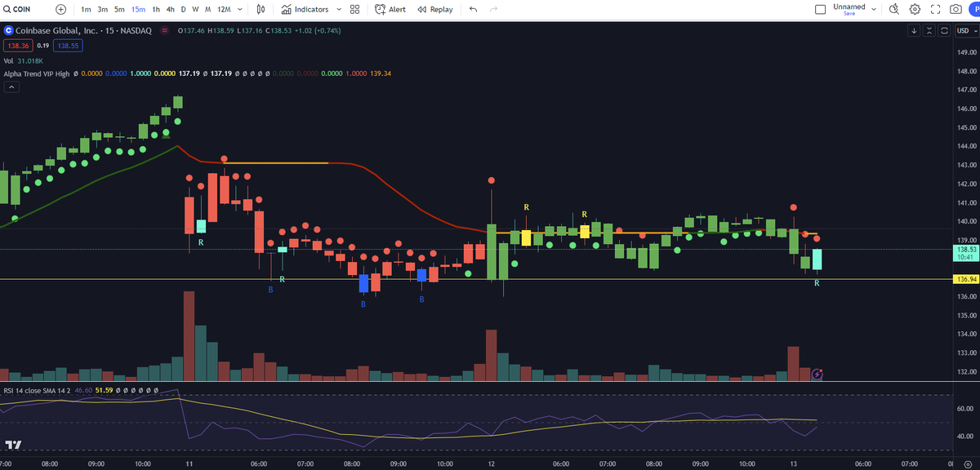Open the Indicators dialog
Screen dimensions: 980x470
coord(305,9)
